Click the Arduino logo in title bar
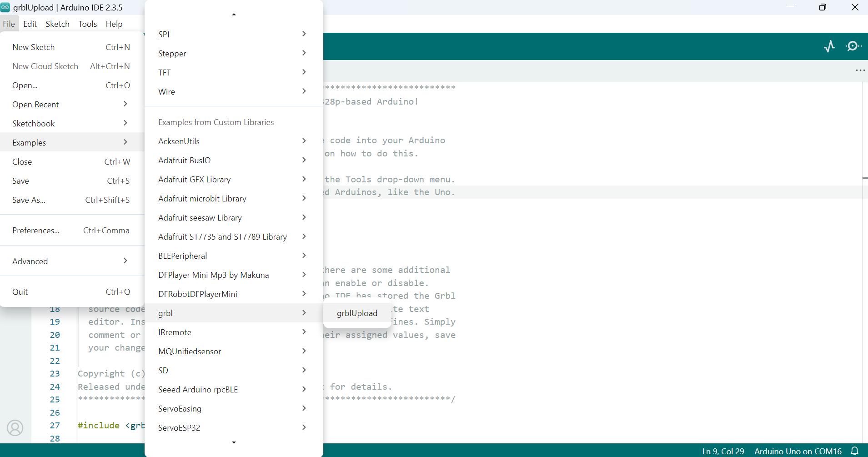 click(x=5, y=7)
